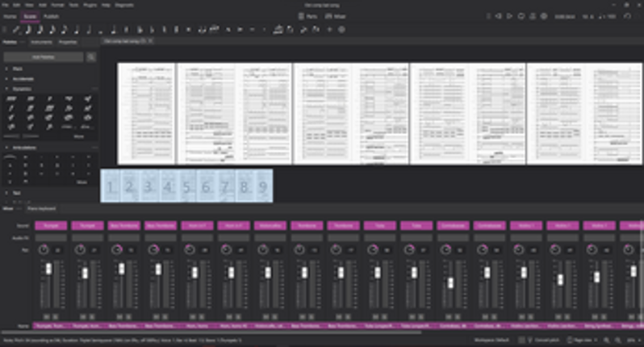Apply tenuto articulation from toolbar
Image resolution: width=644 pixels, height=347 pixels.
(x=252, y=30)
